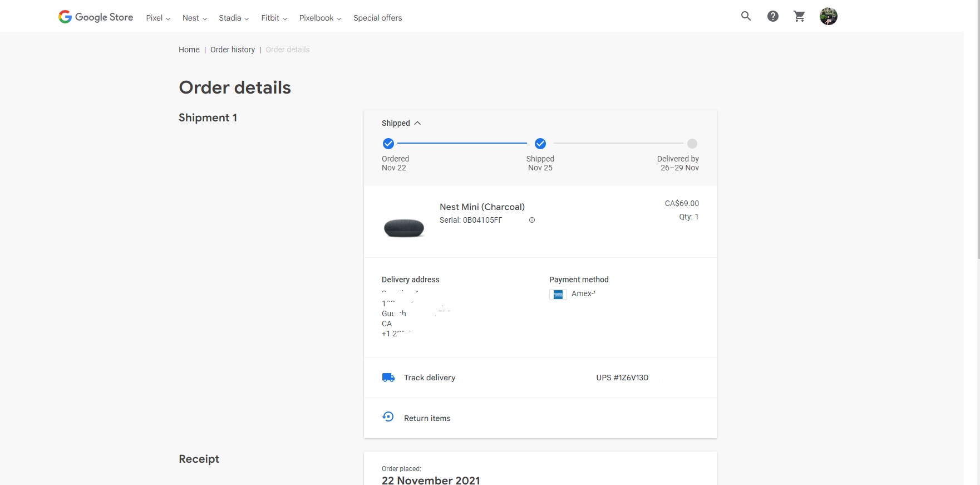Click the Shipped step checkmark

click(x=540, y=144)
